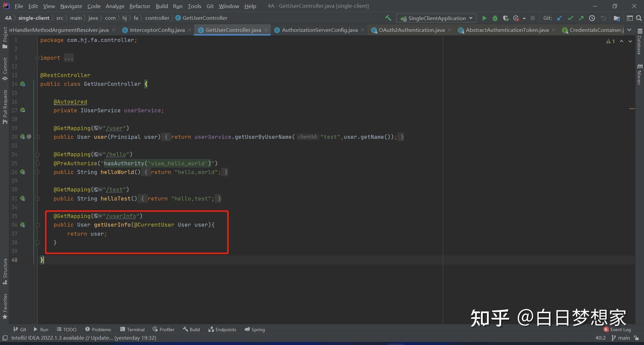Launch the profiler run icon in toolbar

[516, 18]
